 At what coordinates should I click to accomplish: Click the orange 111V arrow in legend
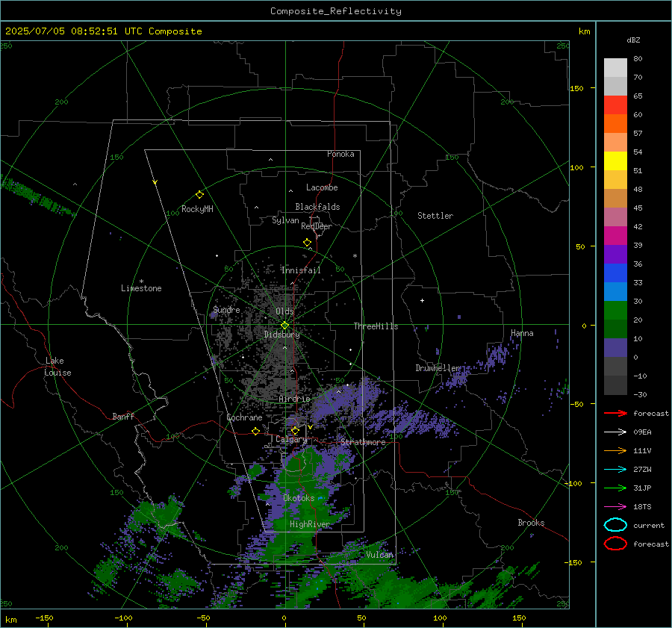point(615,450)
